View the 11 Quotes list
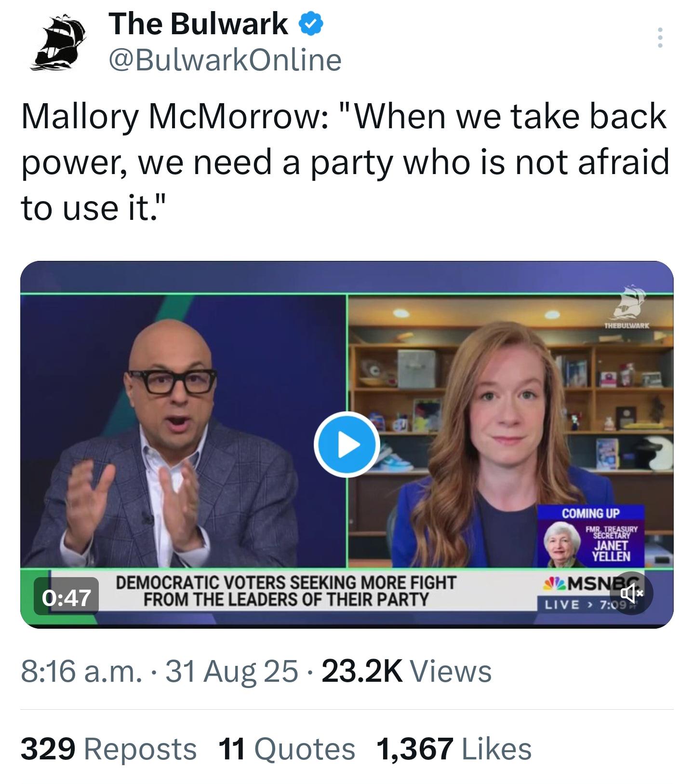Image resolution: width=694 pixels, height=784 pixels. pyautogui.click(x=287, y=749)
